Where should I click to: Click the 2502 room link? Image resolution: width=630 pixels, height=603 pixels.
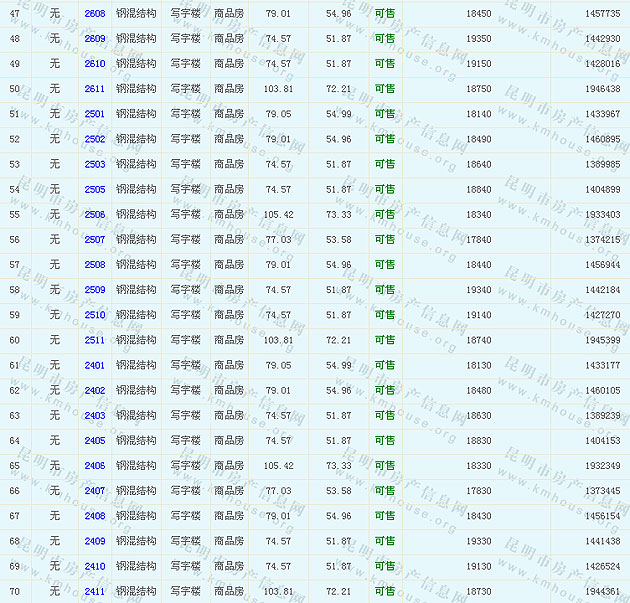(x=95, y=139)
